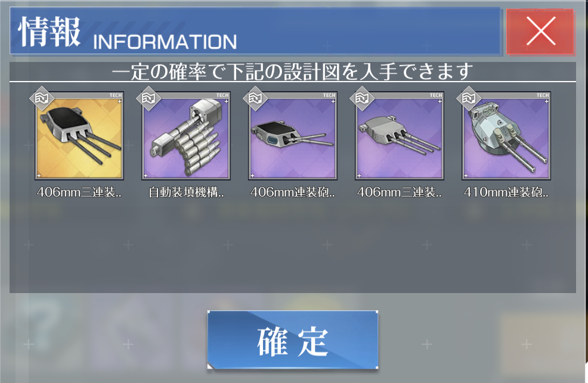Click the 情報 INFORMATION header title
The image size is (588, 383).
tap(128, 33)
